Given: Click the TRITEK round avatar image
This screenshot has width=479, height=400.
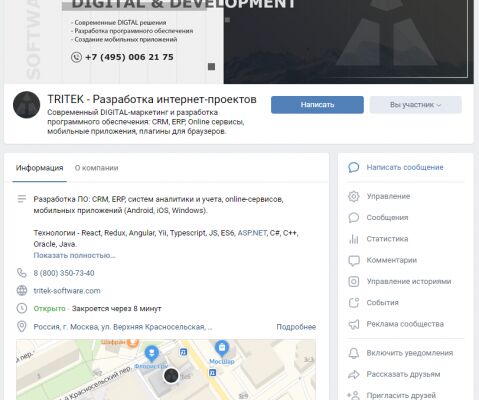Looking at the screenshot, I should 26,105.
